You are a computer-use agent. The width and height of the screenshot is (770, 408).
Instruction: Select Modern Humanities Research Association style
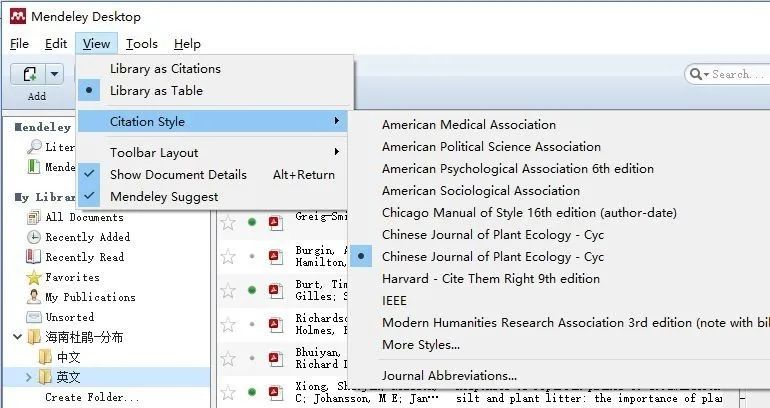coord(559,323)
